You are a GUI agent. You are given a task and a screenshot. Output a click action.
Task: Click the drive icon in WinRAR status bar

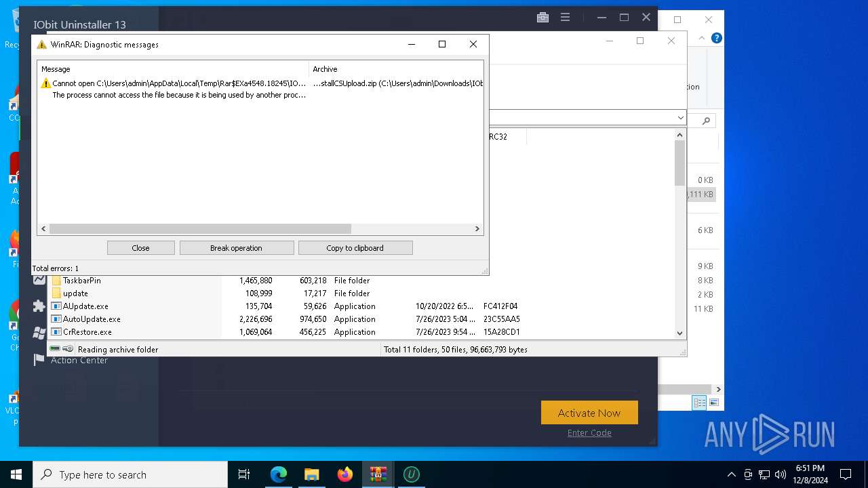pos(55,349)
